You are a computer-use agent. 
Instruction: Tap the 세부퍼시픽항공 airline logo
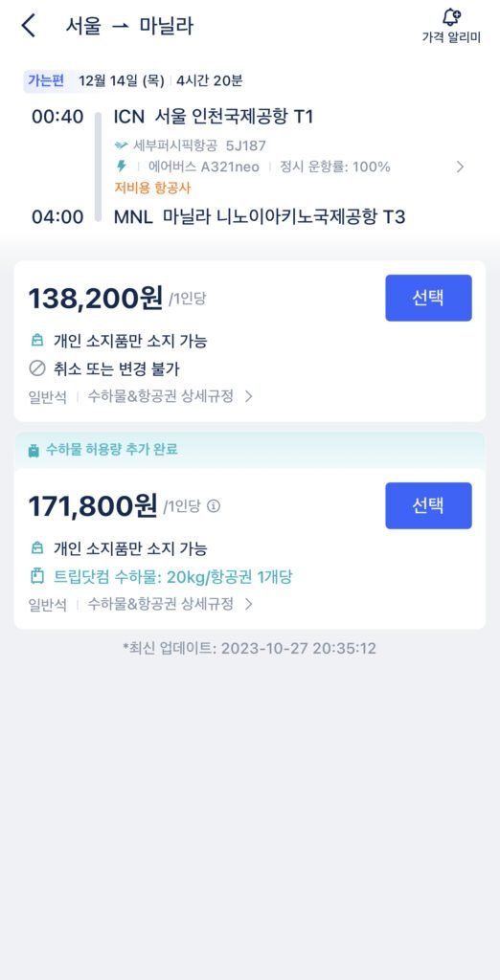point(122,145)
